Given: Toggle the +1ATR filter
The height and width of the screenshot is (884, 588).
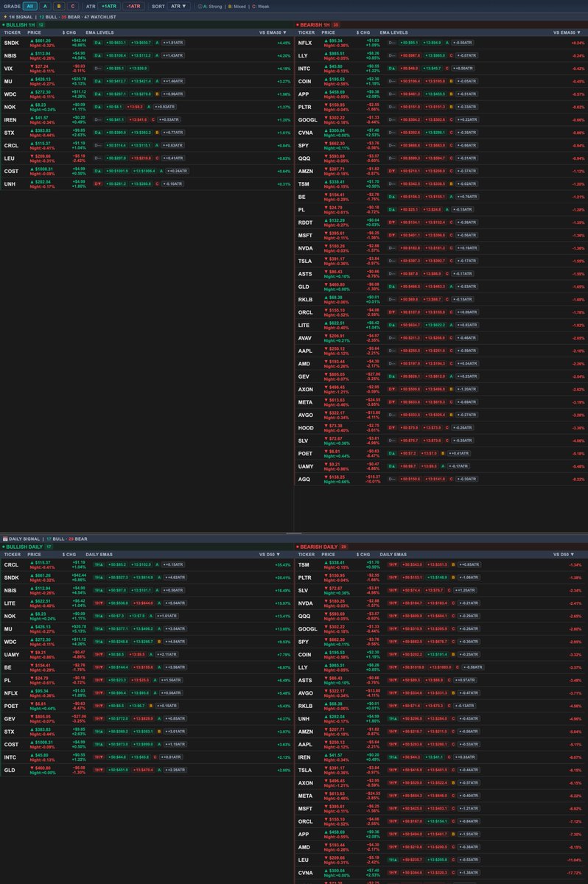Looking at the screenshot, I should point(108,6).
